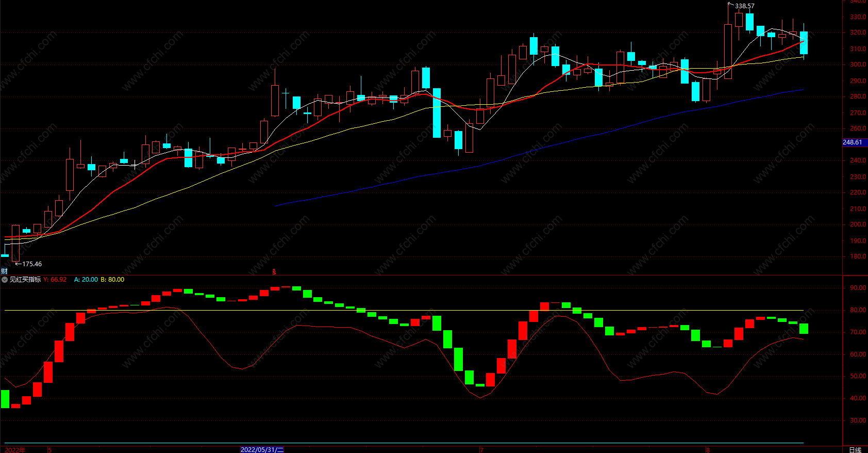Click the 175.46 low price label
The image size is (868, 453).
point(32,264)
